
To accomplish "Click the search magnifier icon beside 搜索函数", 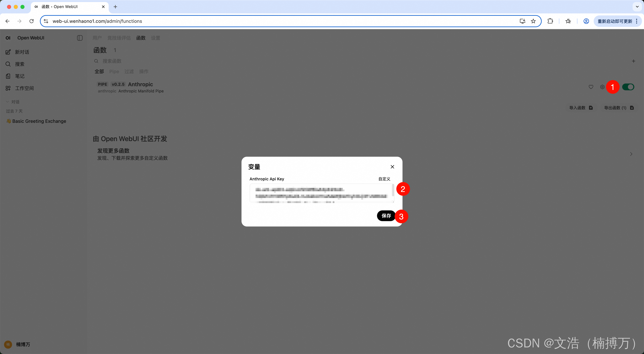I will 96,61.
